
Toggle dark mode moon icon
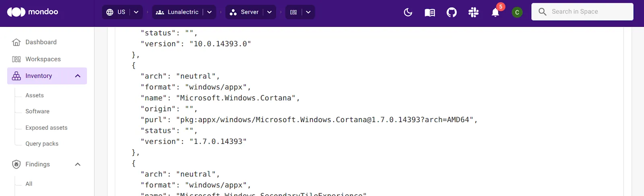click(x=408, y=12)
